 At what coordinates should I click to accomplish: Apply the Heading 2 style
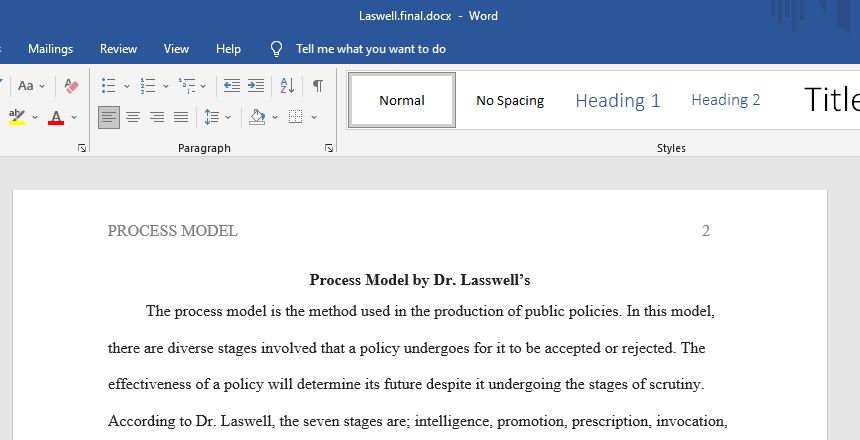point(726,100)
